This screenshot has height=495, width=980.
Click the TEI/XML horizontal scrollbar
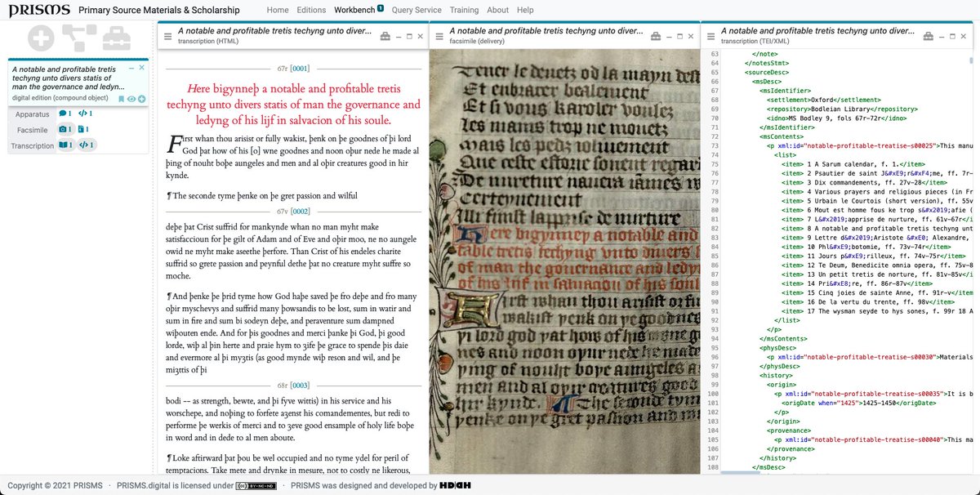point(738,470)
